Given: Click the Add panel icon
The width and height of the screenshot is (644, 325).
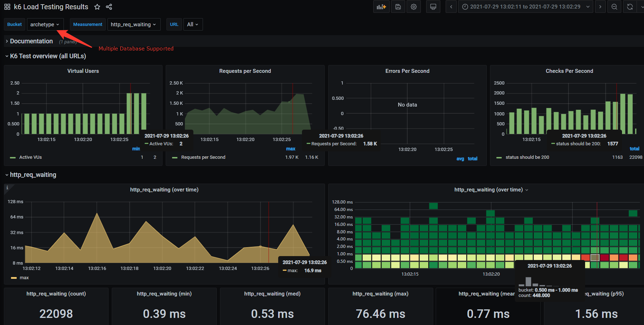Looking at the screenshot, I should (x=381, y=7).
